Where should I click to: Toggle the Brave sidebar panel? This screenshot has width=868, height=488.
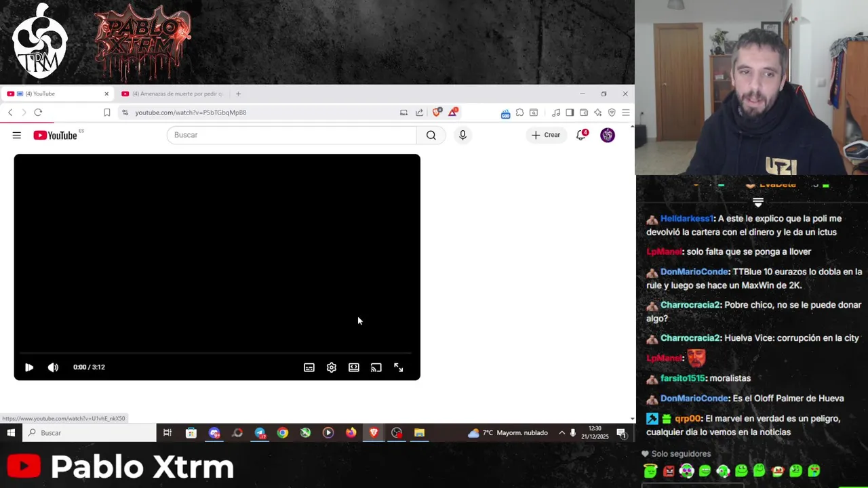[570, 113]
